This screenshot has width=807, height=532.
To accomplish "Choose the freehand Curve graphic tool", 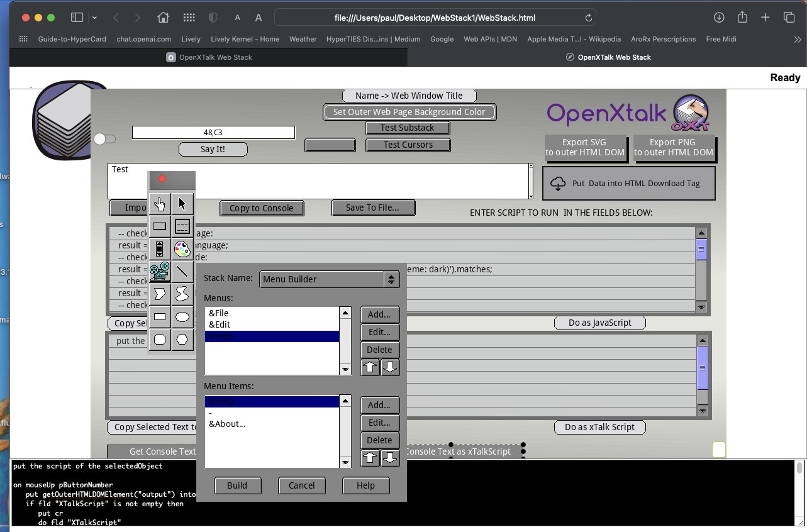I will coord(182,294).
